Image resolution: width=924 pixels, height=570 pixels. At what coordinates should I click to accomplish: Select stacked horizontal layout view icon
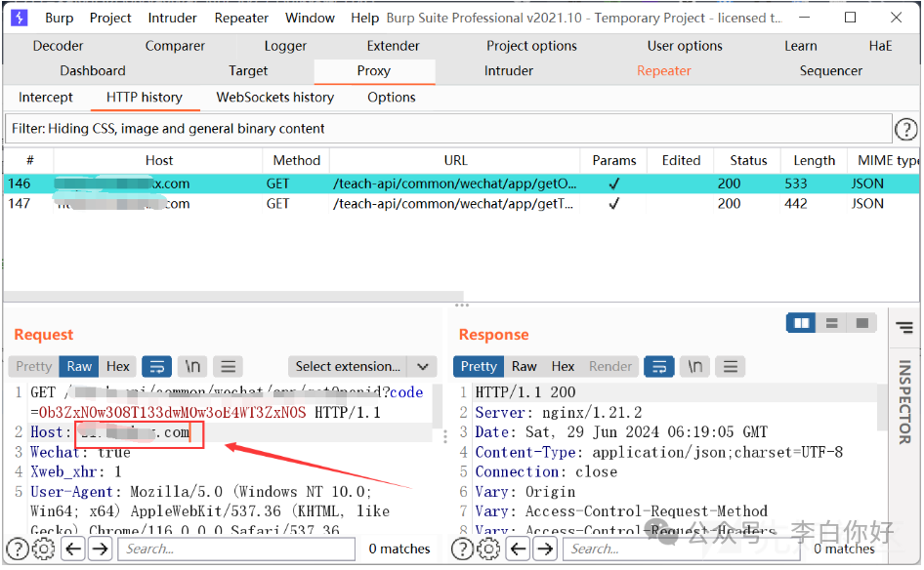pyautogui.click(x=831, y=323)
